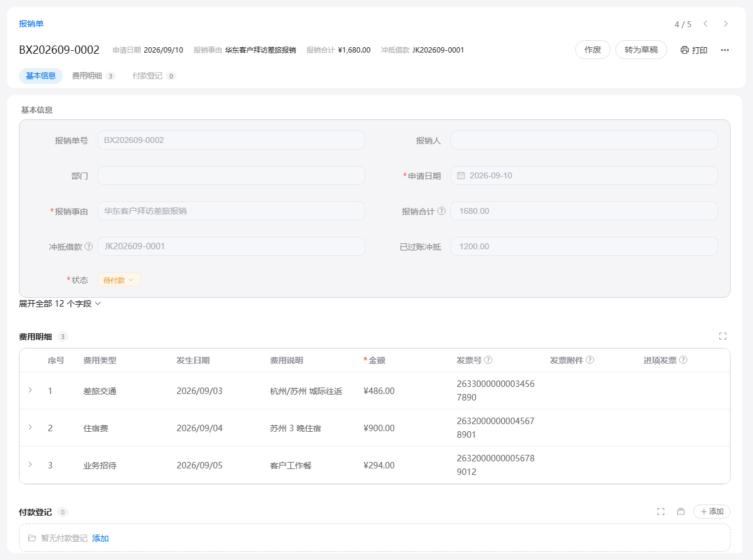Click the date 2026/09/03 cell
The image size is (753, 560).
click(x=200, y=391)
